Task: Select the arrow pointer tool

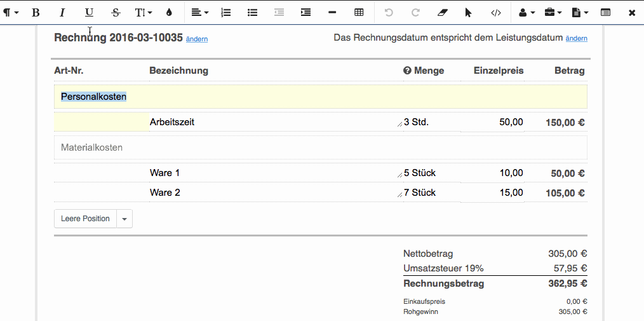Action: coord(469,13)
